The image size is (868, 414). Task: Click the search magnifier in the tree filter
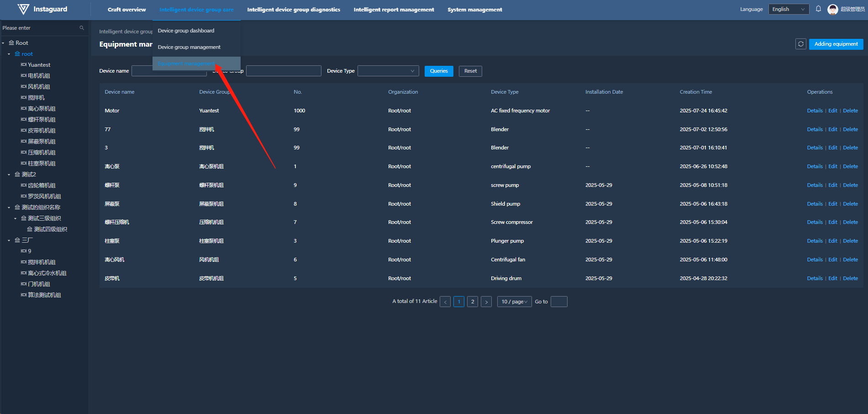point(82,28)
